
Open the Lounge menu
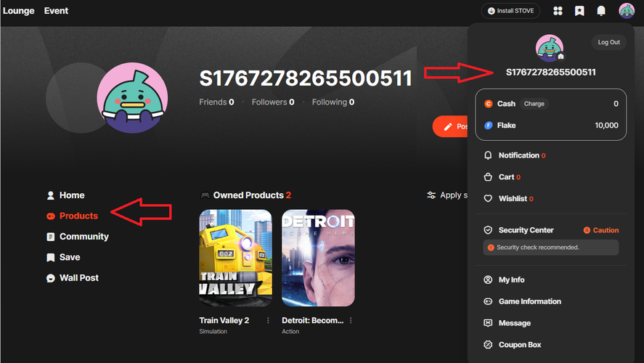point(18,11)
